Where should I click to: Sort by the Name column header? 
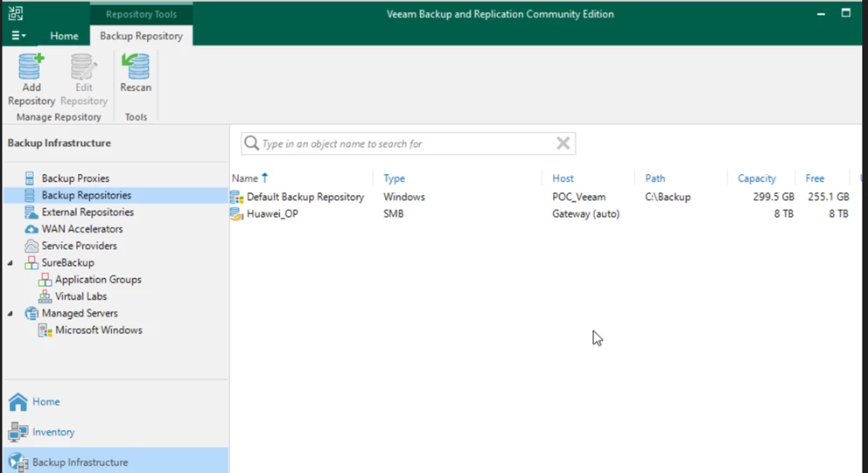(x=245, y=178)
